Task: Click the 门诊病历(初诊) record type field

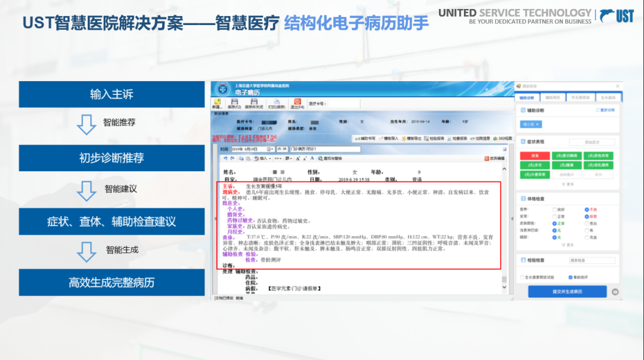Action: click(x=325, y=149)
